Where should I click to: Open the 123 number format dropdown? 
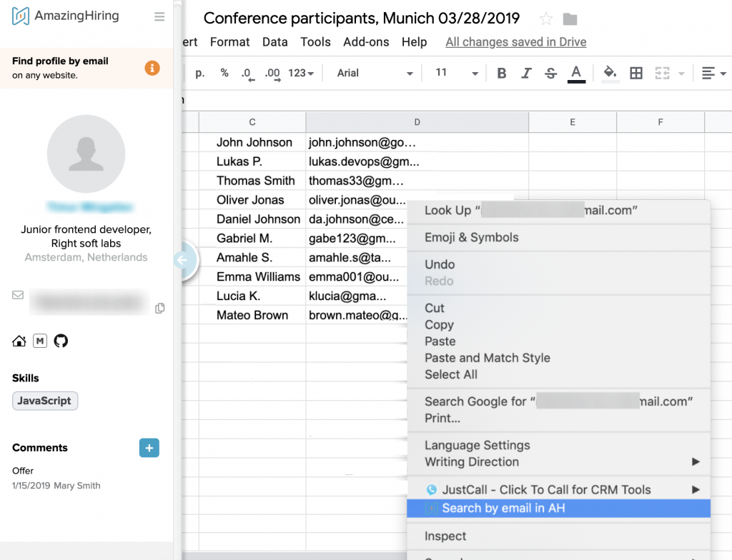pos(301,74)
